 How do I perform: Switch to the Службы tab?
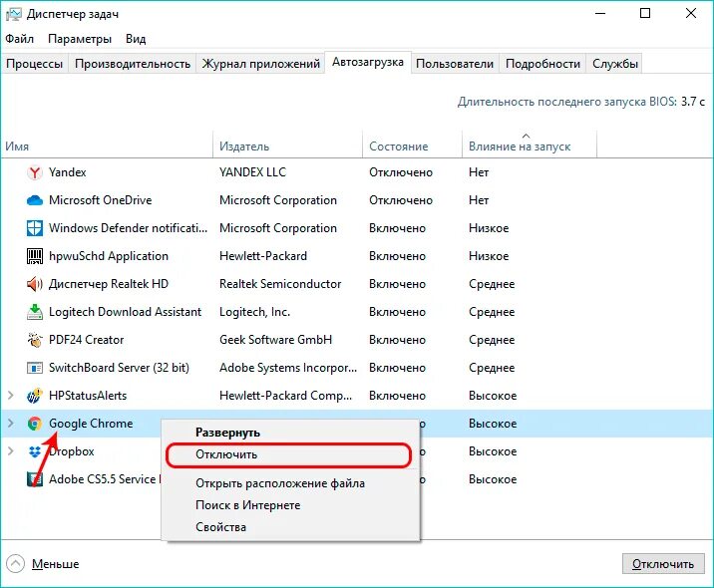pyautogui.click(x=614, y=64)
